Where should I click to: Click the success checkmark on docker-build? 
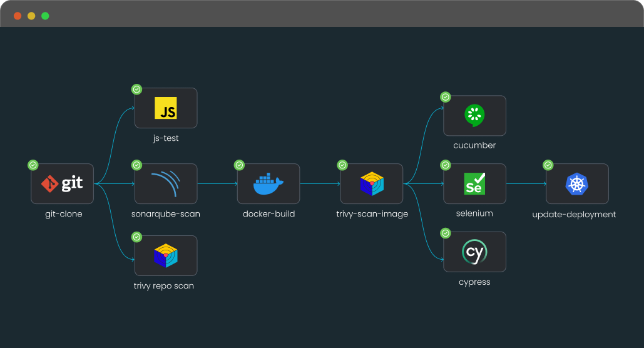239,165
